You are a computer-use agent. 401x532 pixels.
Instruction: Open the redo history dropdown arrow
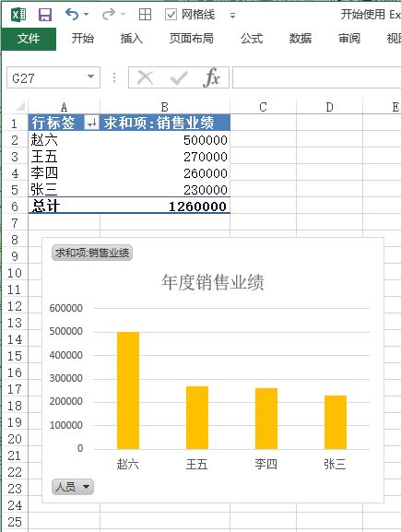tap(124, 15)
